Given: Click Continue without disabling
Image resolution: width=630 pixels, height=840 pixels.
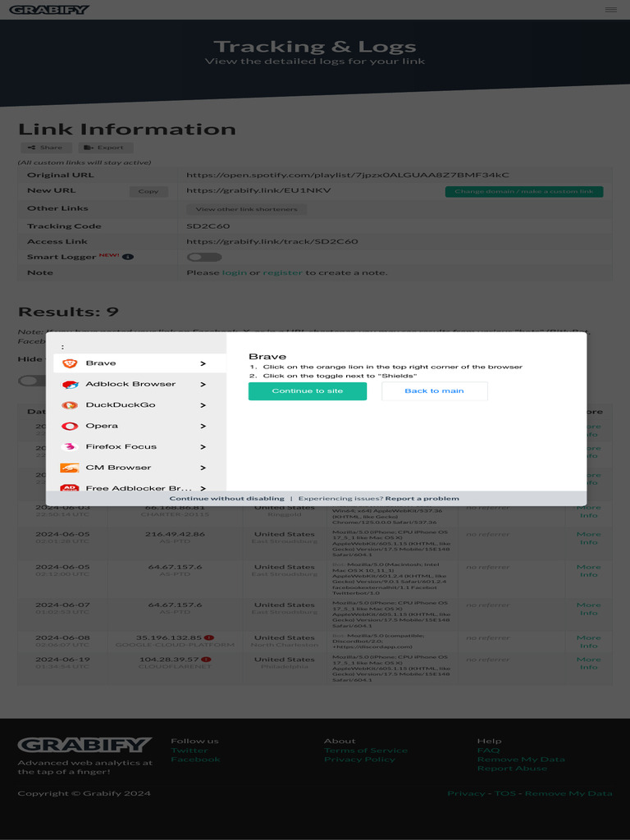Looking at the screenshot, I should click(x=226, y=498).
